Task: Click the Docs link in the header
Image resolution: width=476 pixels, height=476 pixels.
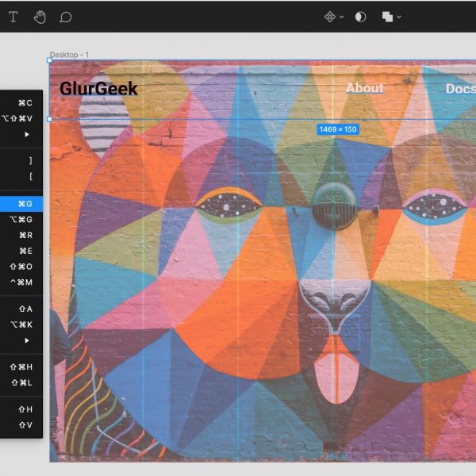Action: click(x=460, y=89)
